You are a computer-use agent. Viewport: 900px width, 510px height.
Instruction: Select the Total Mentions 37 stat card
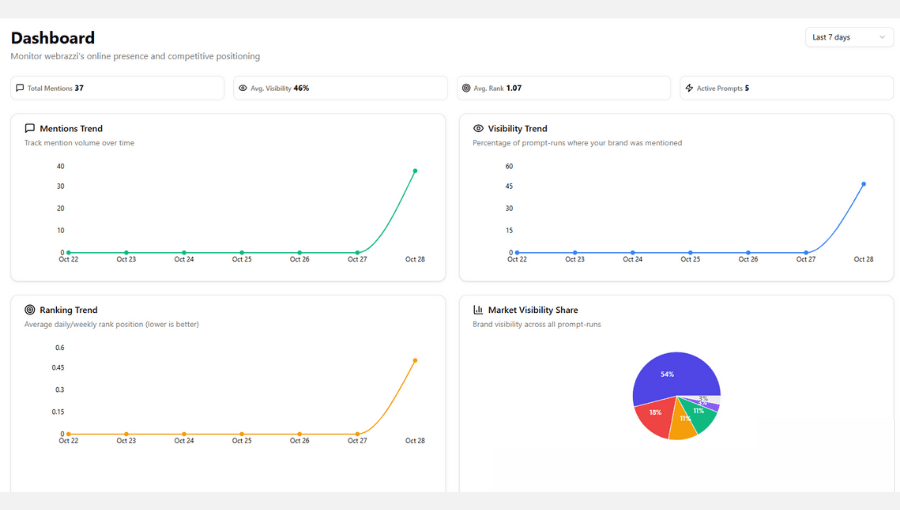click(x=117, y=88)
